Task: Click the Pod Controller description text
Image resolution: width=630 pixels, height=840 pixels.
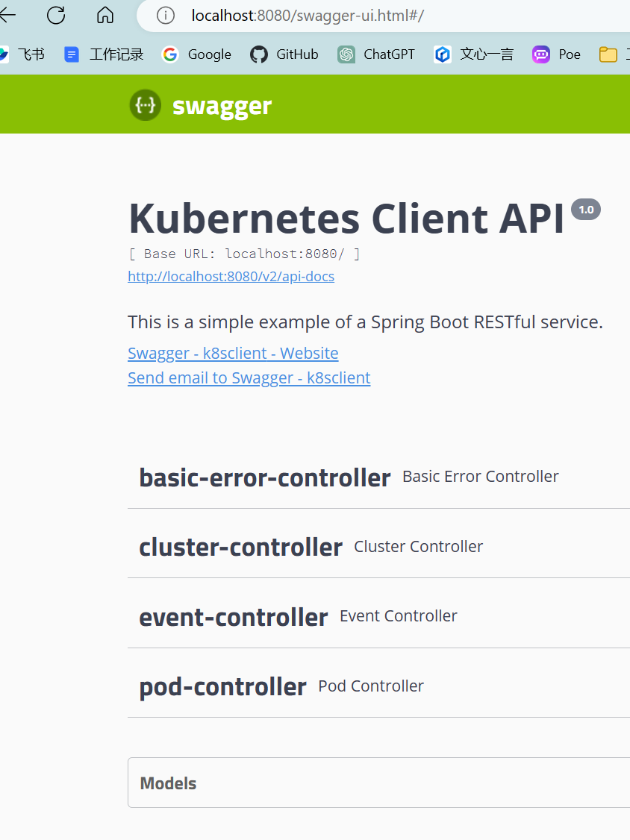Action: [x=371, y=686]
